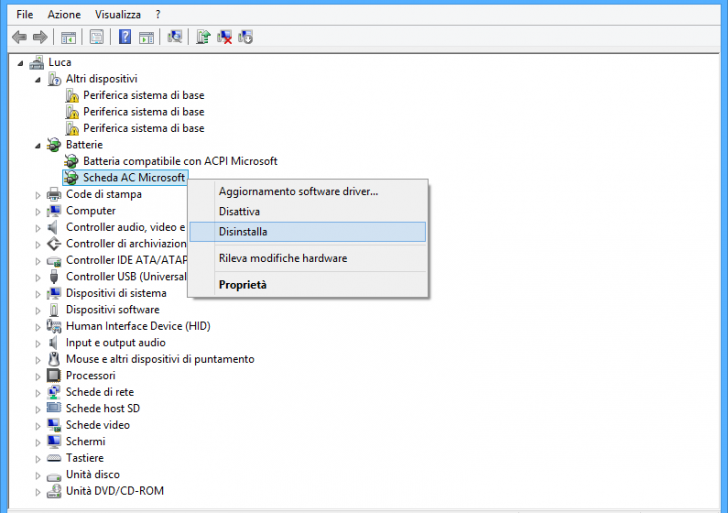Collapse the Altri dispositivi branch
728x513 pixels.
point(38,80)
